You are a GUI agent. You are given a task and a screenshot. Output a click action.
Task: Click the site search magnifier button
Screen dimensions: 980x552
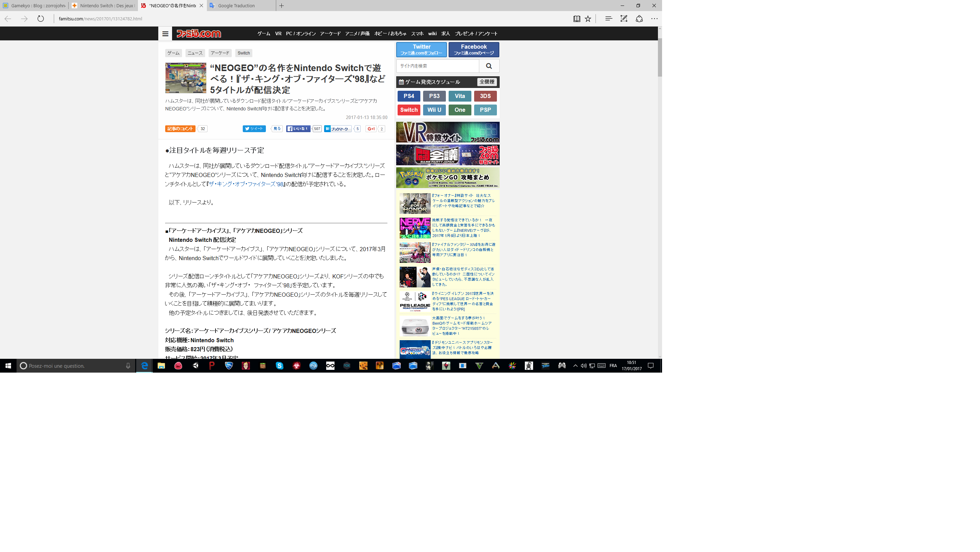pyautogui.click(x=489, y=66)
